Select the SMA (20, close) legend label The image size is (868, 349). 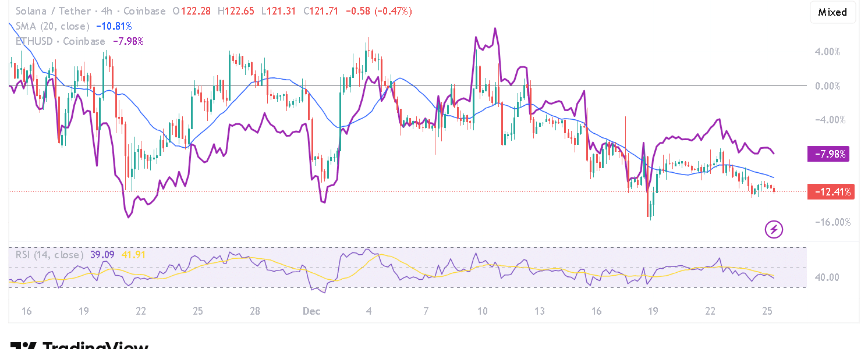pos(52,26)
